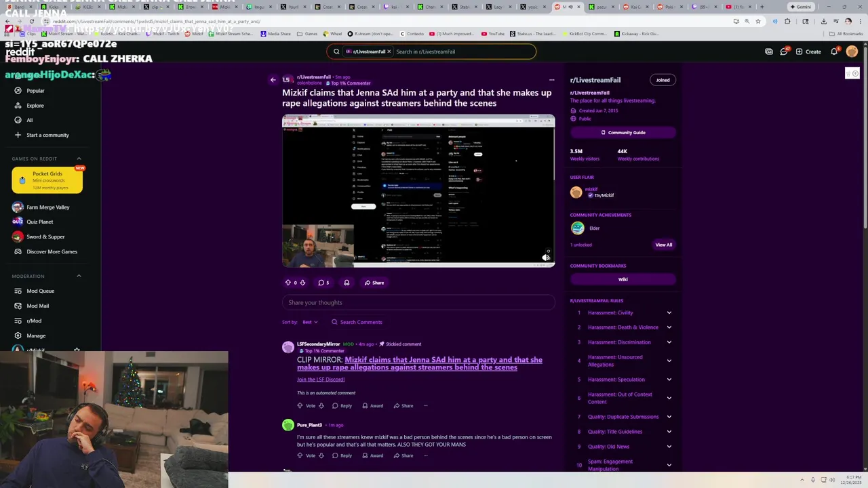
Task: Downvote Pure_Plant3's comment
Action: coord(321,455)
